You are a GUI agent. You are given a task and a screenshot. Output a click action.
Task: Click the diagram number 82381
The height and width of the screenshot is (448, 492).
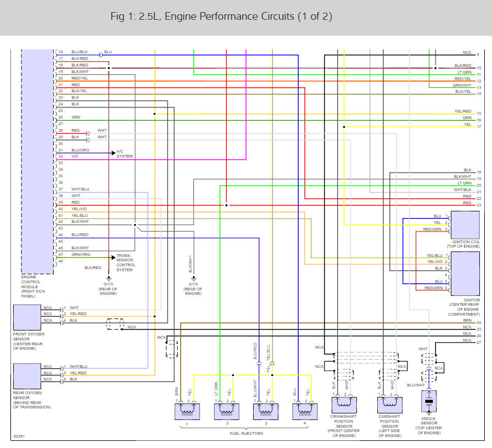pyautogui.click(x=19, y=436)
